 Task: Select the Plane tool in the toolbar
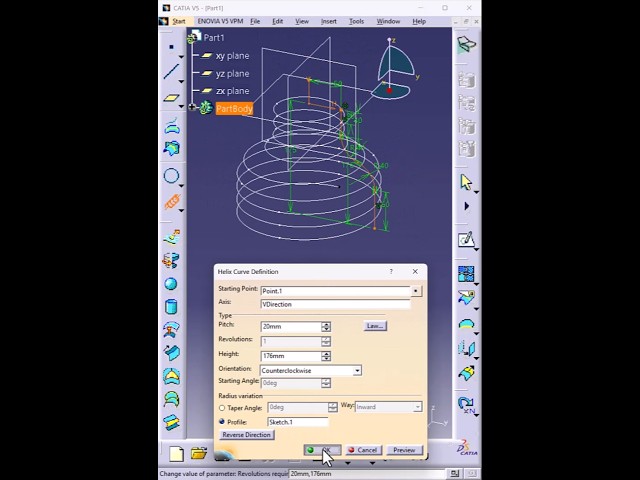171,98
